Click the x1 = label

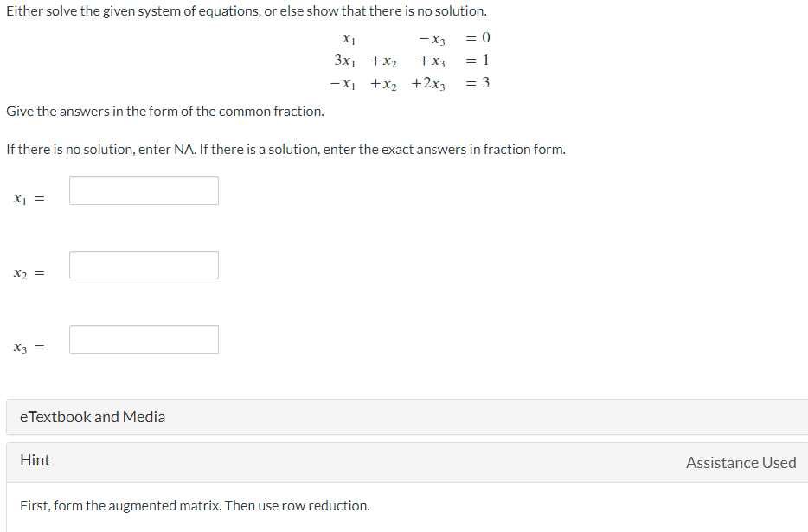27,198
